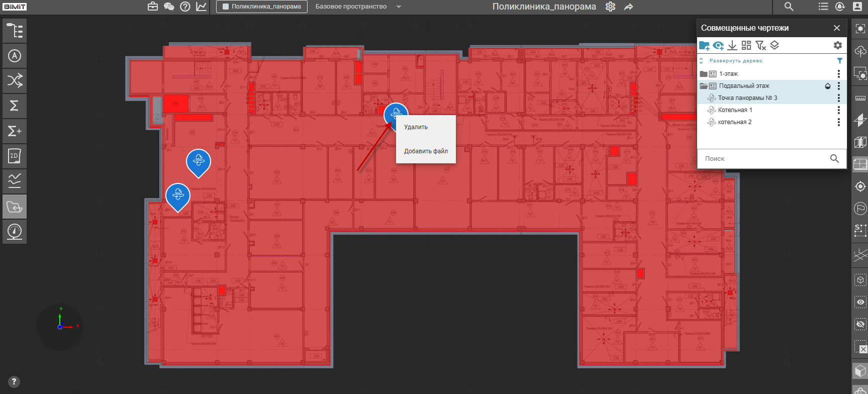Clear filters with the funnel-x icon
Image resolution: width=868 pixels, height=394 pixels.
click(x=760, y=46)
